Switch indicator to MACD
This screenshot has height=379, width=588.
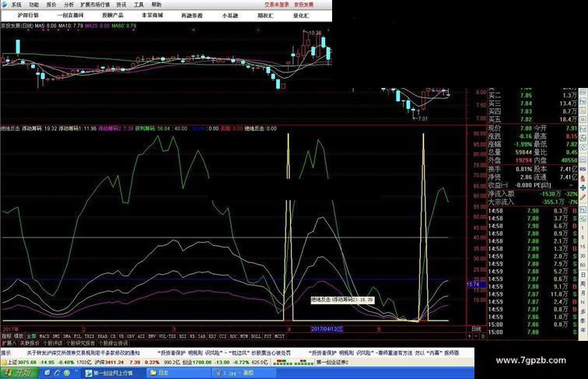click(x=44, y=336)
